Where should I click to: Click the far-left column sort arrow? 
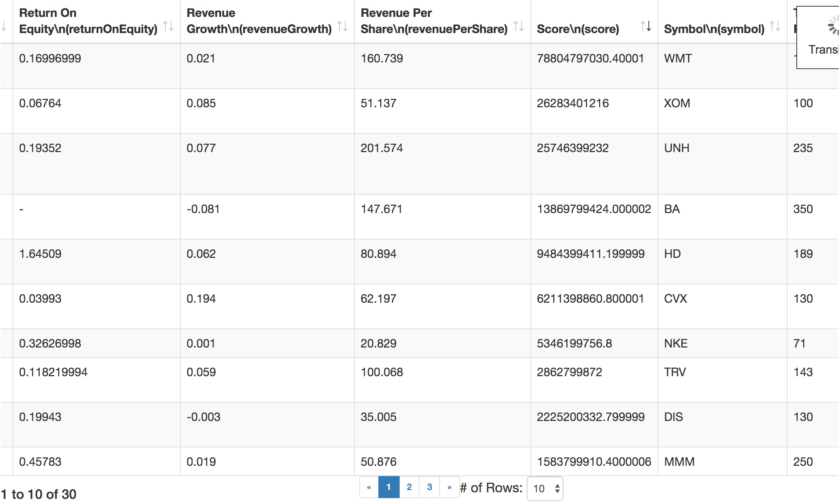coord(4,26)
